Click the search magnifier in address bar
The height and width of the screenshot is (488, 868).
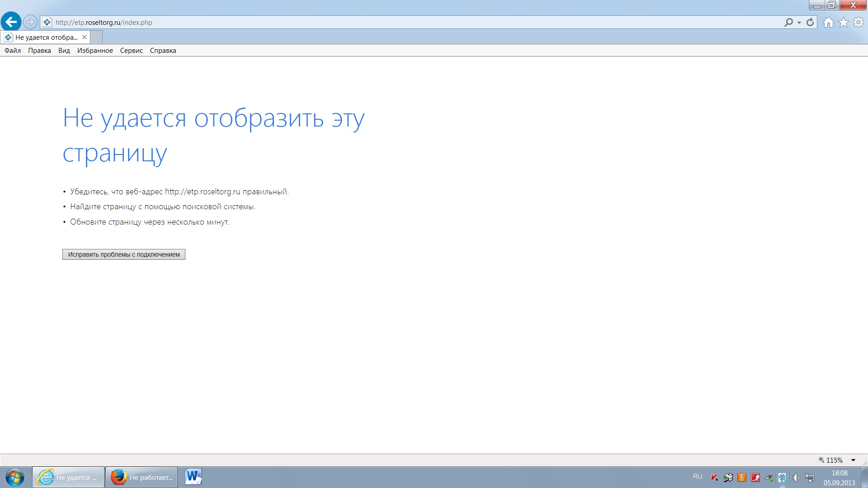pos(788,22)
